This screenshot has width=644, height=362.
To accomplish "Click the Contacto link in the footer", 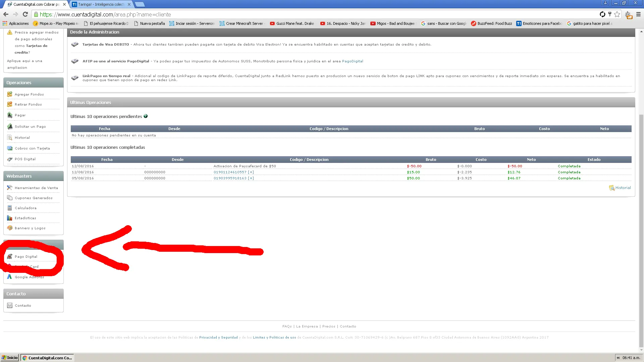I will click(x=348, y=326).
